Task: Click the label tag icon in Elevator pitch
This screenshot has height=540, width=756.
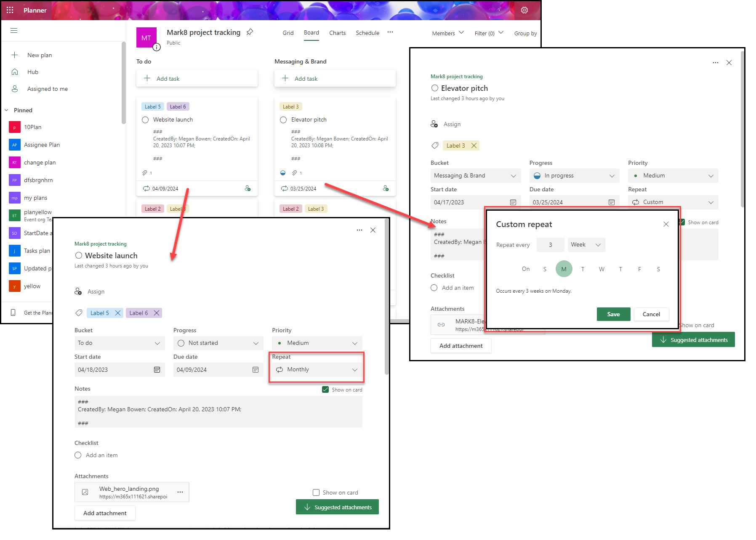Action: [435, 146]
